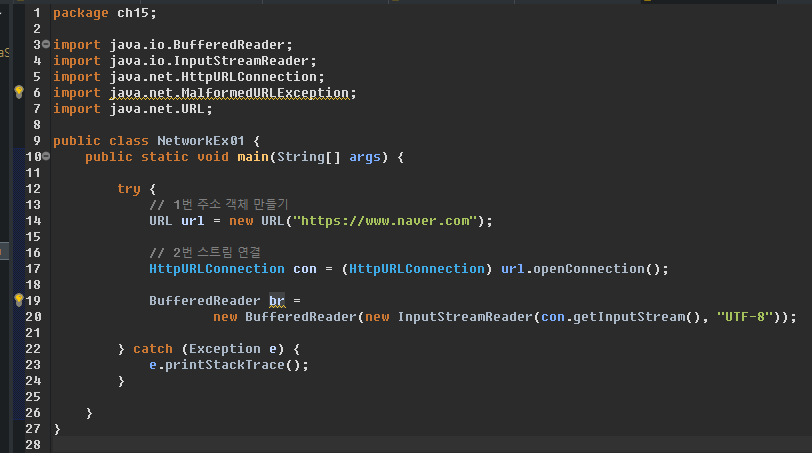This screenshot has width=812, height=453.
Task: Click the underlined MalformedURLException import
Action: click(229, 93)
